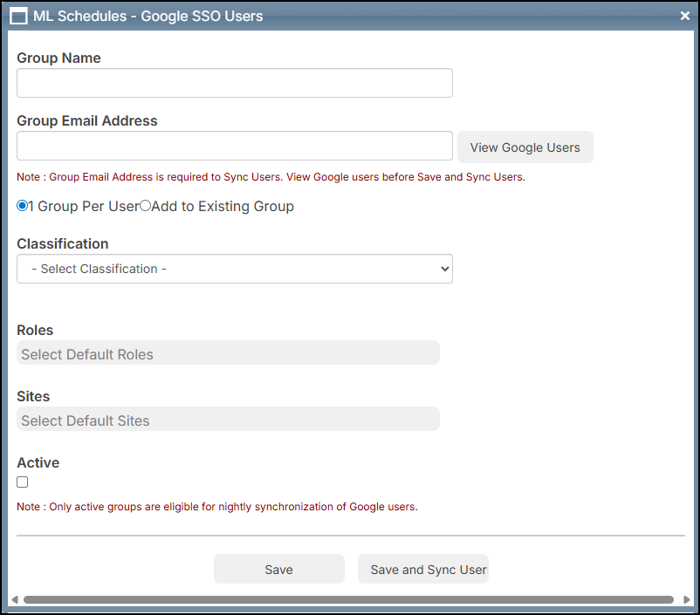Click Save and Sync Users button
Image resolution: width=700 pixels, height=615 pixels.
click(423, 569)
